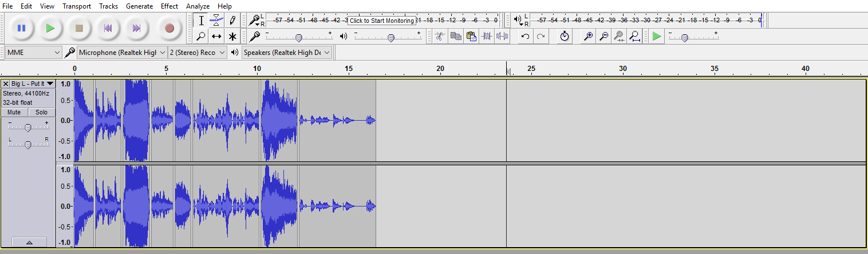Open the Generate menu
Viewport: 868px width, 254px height.
pos(139,6)
